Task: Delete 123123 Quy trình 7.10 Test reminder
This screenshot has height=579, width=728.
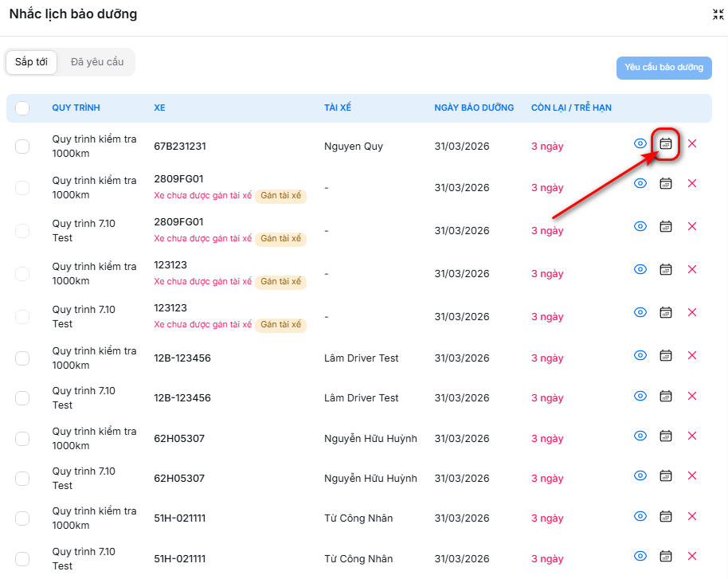Action: click(x=691, y=313)
